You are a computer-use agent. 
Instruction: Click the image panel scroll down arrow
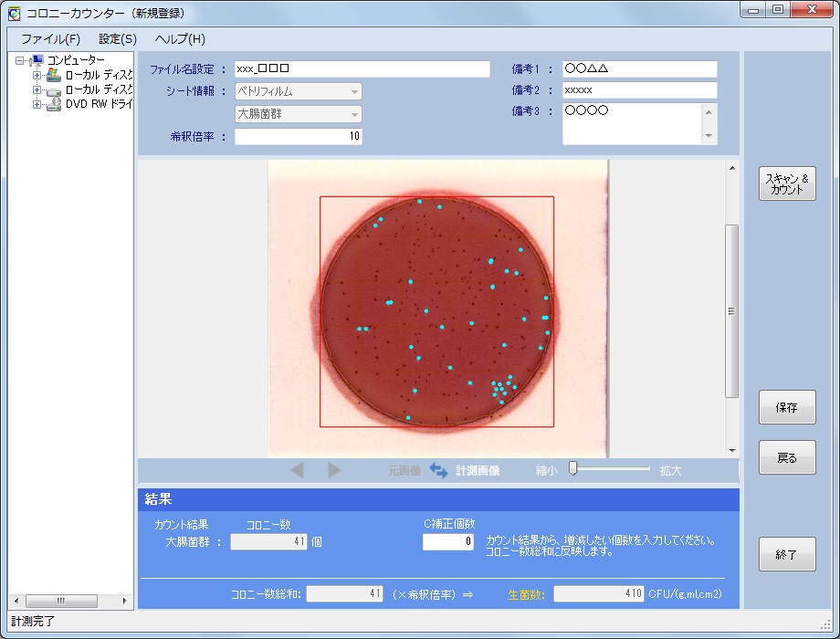point(731,451)
